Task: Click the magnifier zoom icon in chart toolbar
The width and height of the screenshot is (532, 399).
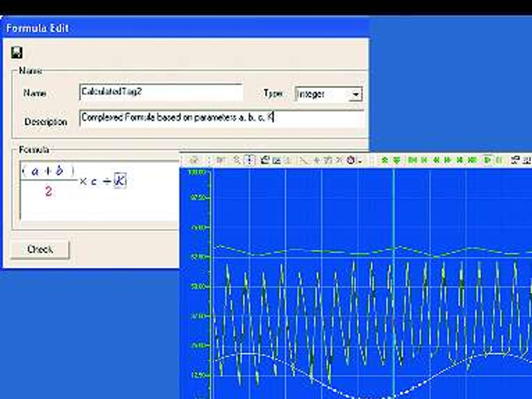Action: point(236,160)
